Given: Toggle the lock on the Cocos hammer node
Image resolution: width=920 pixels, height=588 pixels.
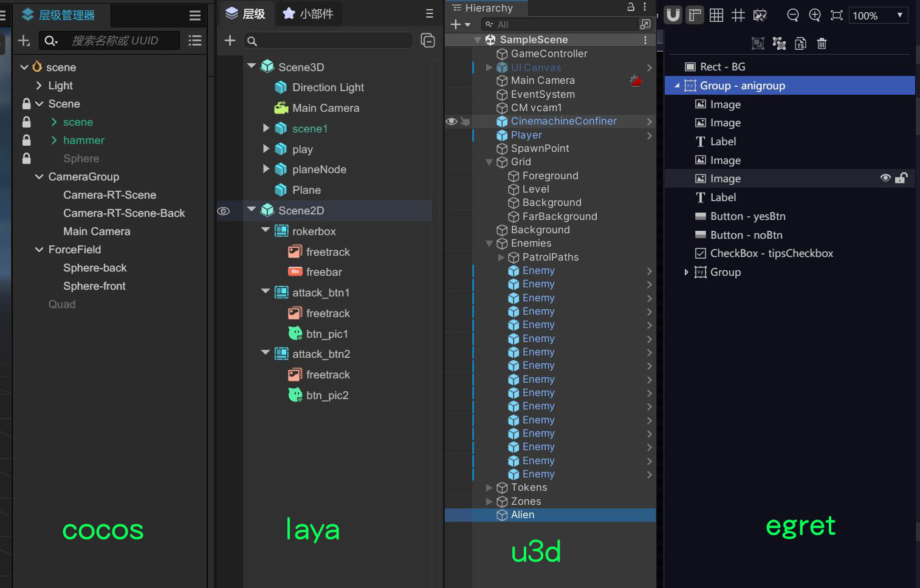Looking at the screenshot, I should click(26, 140).
